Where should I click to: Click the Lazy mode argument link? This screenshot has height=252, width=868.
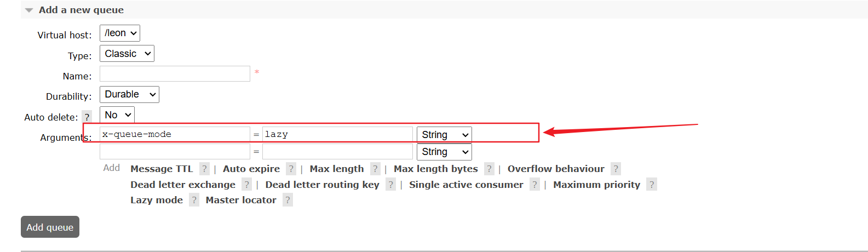(157, 200)
